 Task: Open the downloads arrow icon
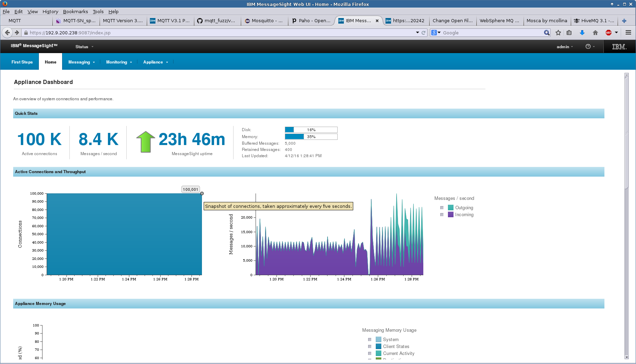click(582, 33)
